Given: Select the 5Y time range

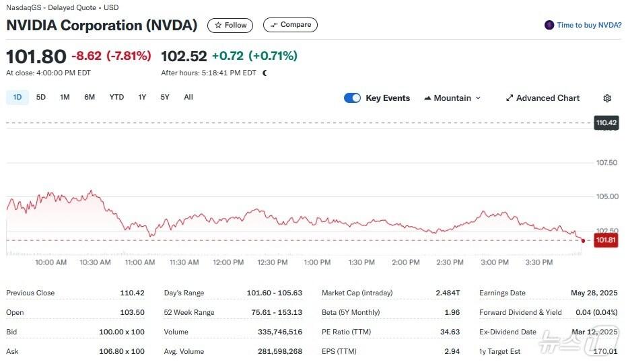Looking at the screenshot, I should point(165,97).
